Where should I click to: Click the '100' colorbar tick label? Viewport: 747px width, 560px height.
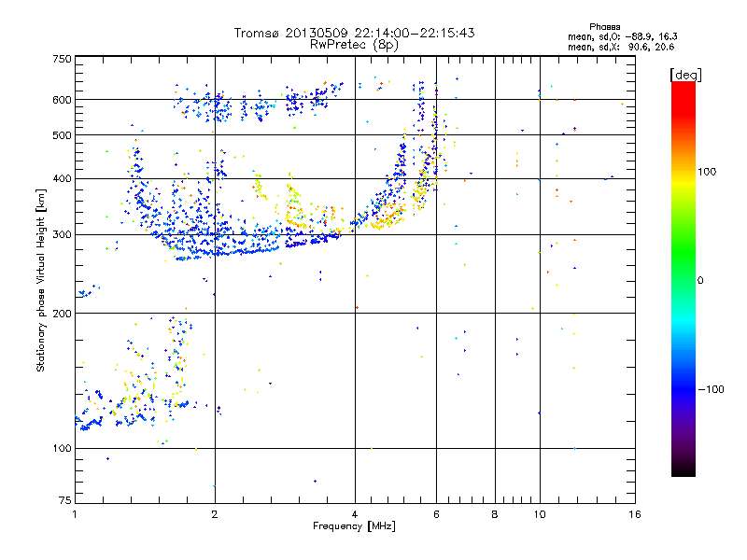[x=707, y=172]
